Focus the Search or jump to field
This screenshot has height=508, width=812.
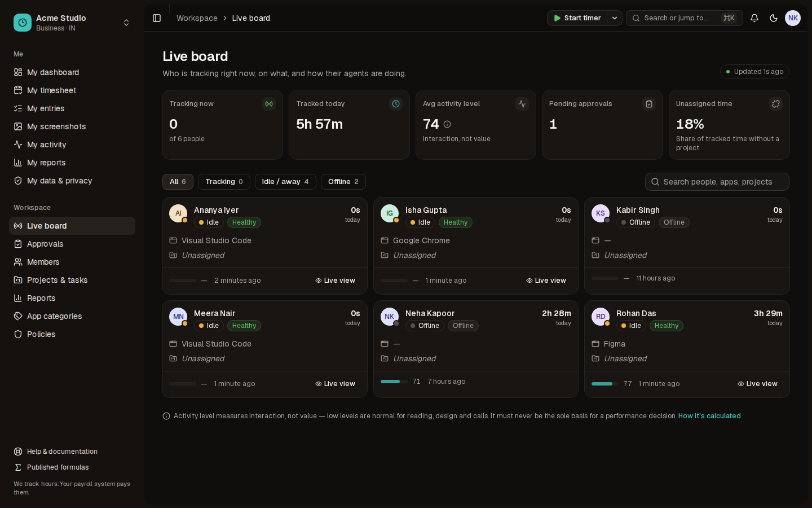point(684,18)
